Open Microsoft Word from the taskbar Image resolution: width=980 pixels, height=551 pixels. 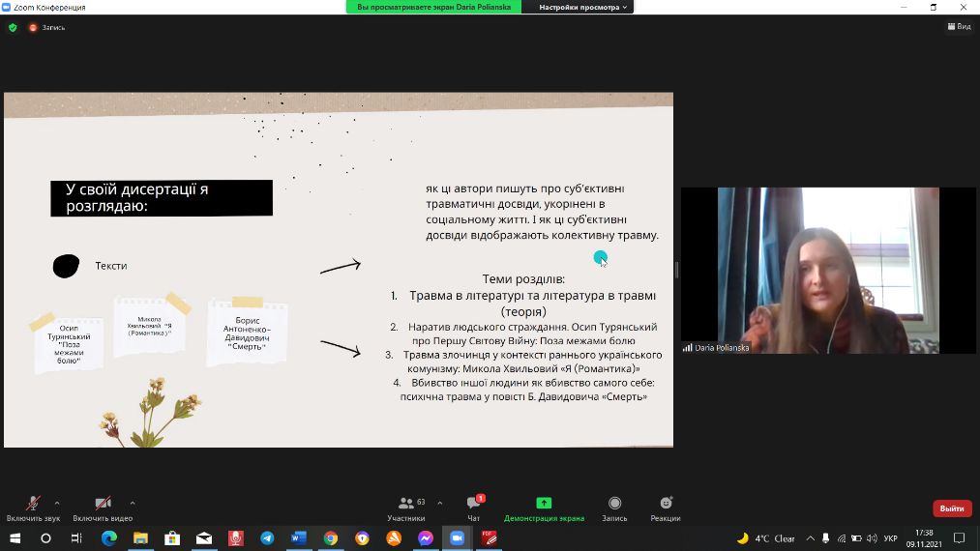tap(298, 538)
